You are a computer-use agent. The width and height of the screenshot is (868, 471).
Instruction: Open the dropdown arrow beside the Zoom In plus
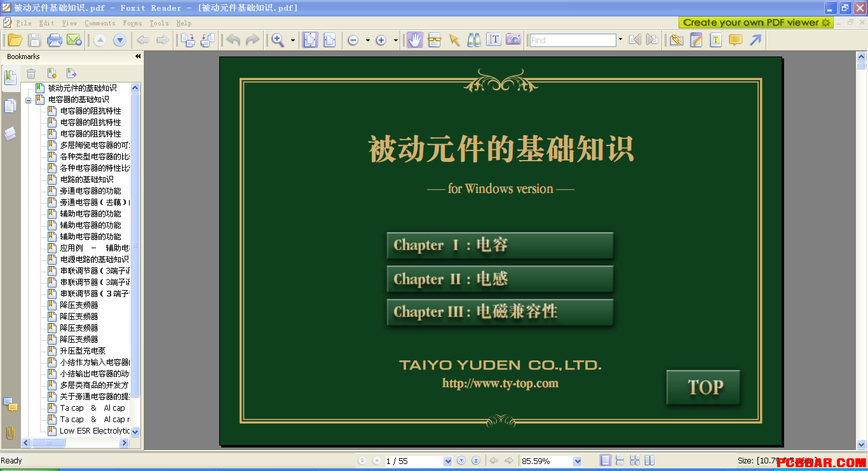click(x=395, y=40)
